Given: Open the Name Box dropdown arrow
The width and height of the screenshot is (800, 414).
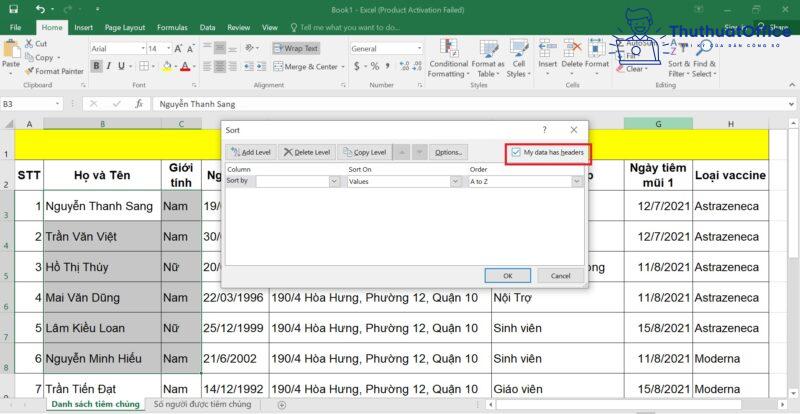Looking at the screenshot, I should 58,104.
